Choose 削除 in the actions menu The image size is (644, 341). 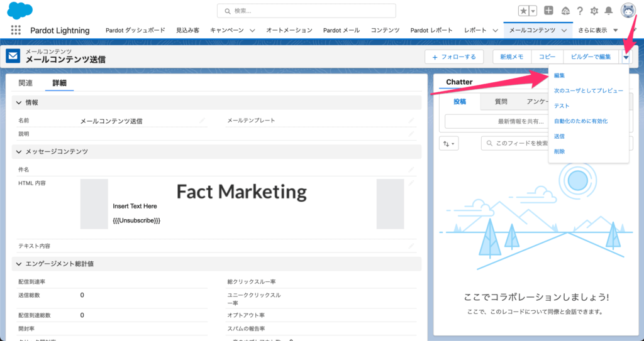[x=559, y=151]
